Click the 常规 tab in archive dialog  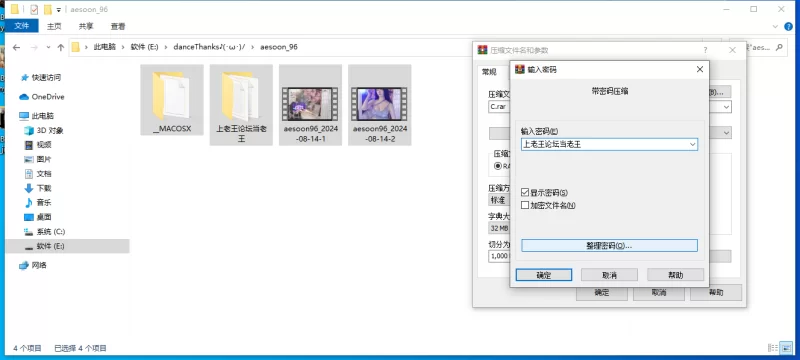489,72
